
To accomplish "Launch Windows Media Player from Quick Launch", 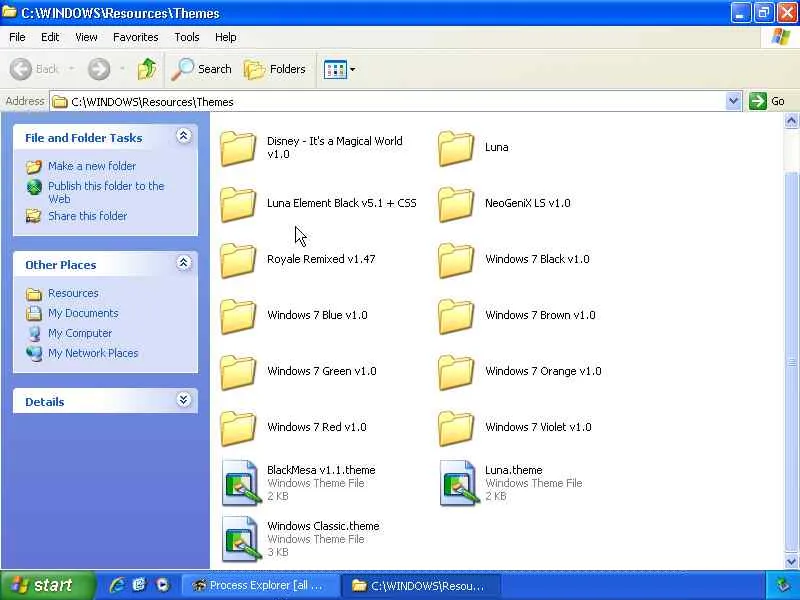I will [x=162, y=585].
